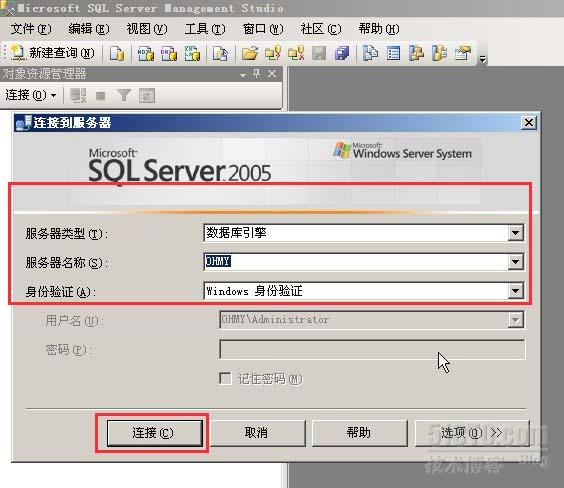This screenshot has width=564, height=488.
Task: Open the 视图(V) menu
Action: pos(147,29)
